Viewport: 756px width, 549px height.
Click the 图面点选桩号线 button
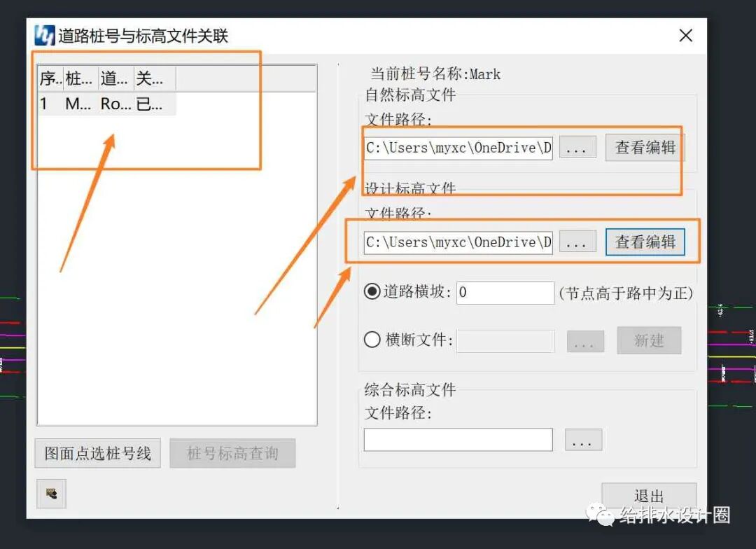pyautogui.click(x=97, y=453)
